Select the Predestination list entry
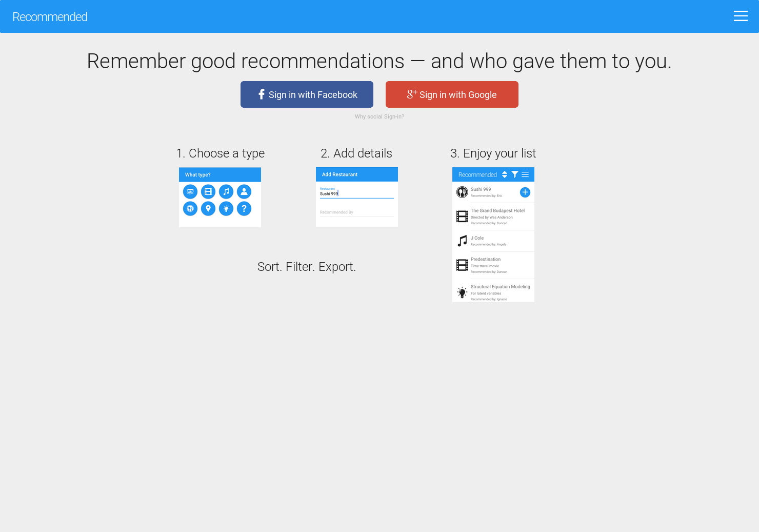 point(493,265)
